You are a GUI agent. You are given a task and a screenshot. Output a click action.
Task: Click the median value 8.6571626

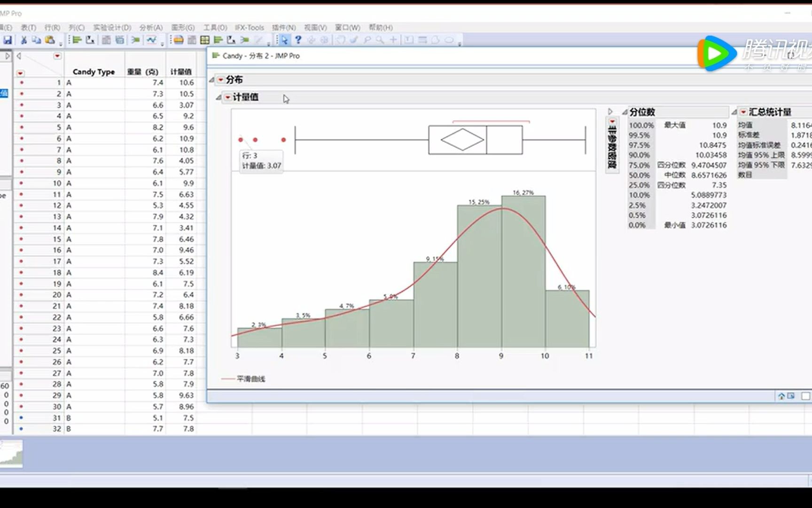[709, 175]
